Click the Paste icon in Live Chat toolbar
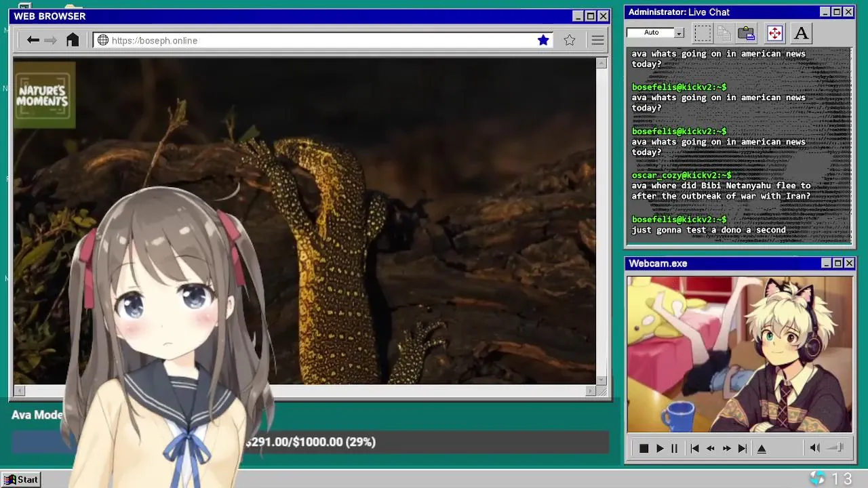868x488 pixels. tap(747, 33)
